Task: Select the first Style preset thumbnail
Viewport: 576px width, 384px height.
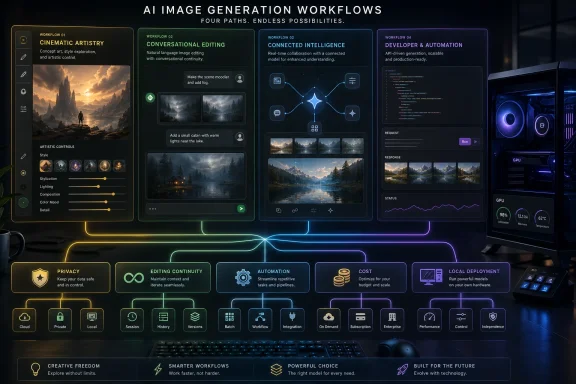Action: (x=46, y=166)
